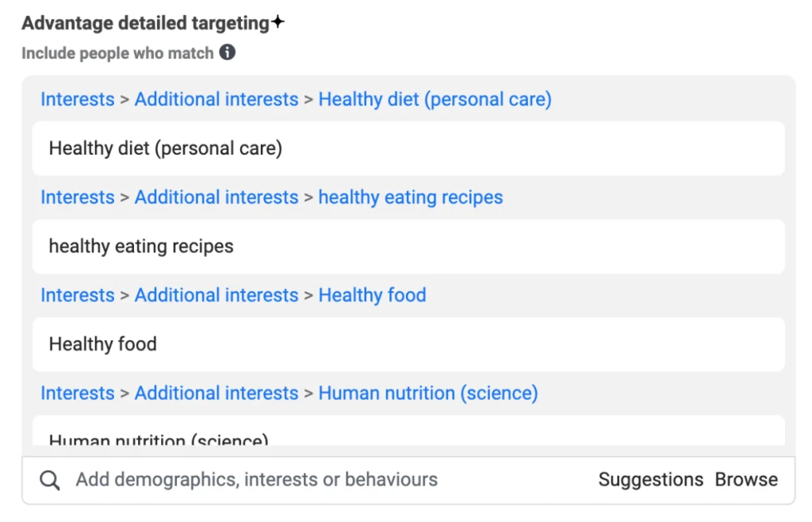Click the blue Healthy food breadcrumb link
Image resolution: width=812 pixels, height=522 pixels.
[372, 296]
